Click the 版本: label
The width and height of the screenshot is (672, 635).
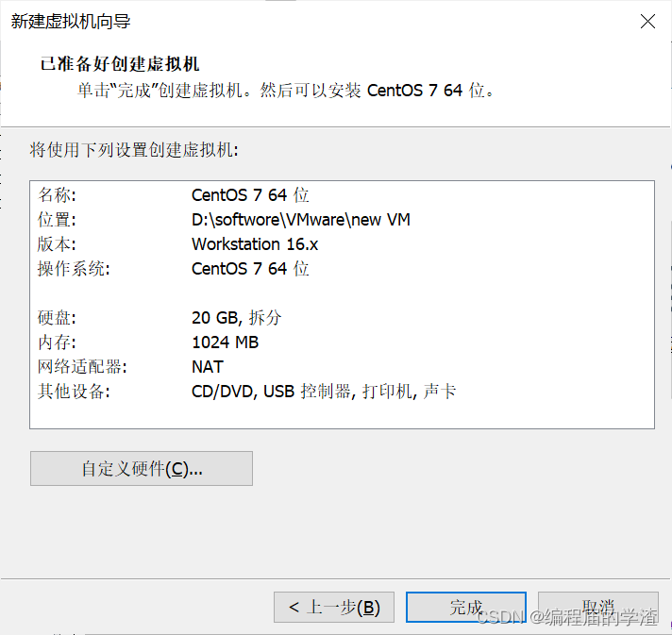click(57, 244)
